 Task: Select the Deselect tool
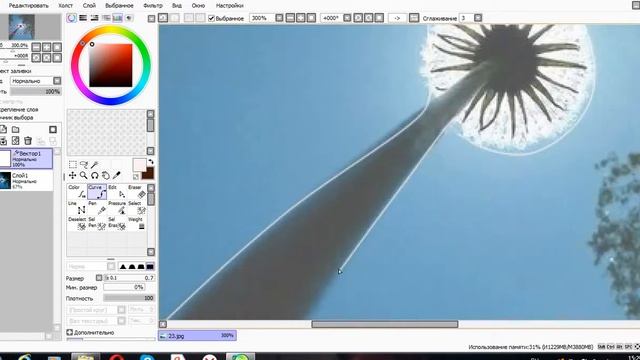pyautogui.click(x=77, y=224)
